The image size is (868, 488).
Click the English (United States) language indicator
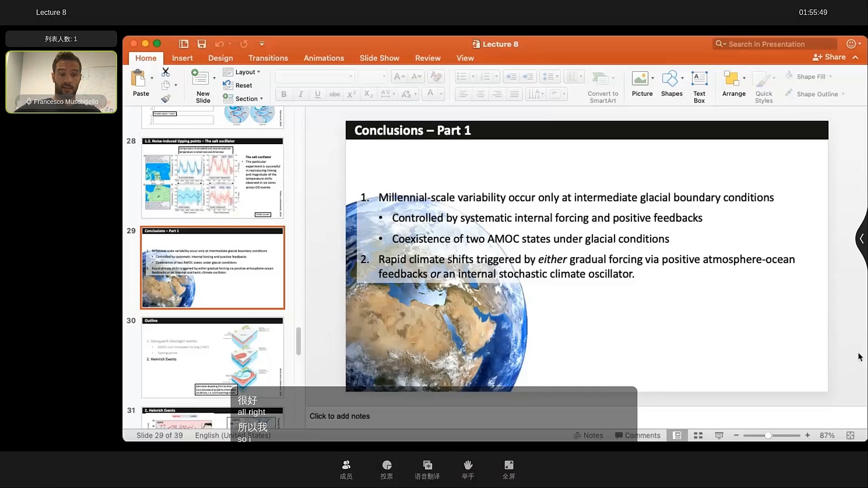tap(233, 435)
